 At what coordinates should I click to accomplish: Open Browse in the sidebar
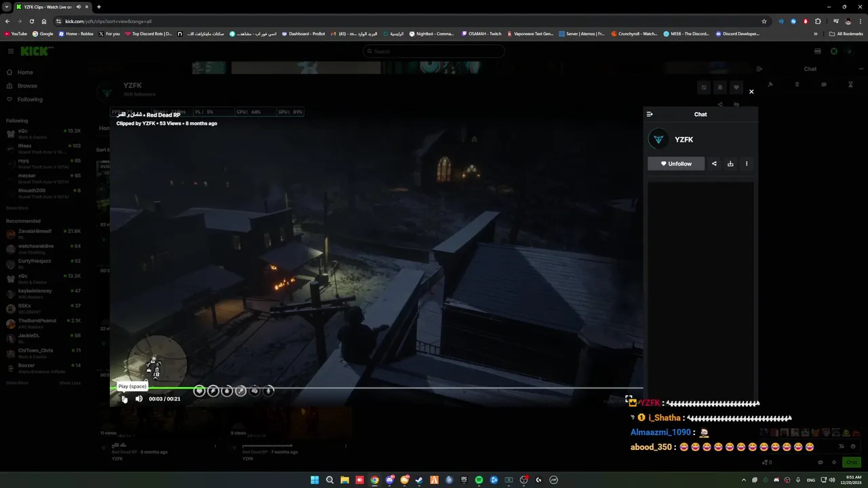[42, 86]
